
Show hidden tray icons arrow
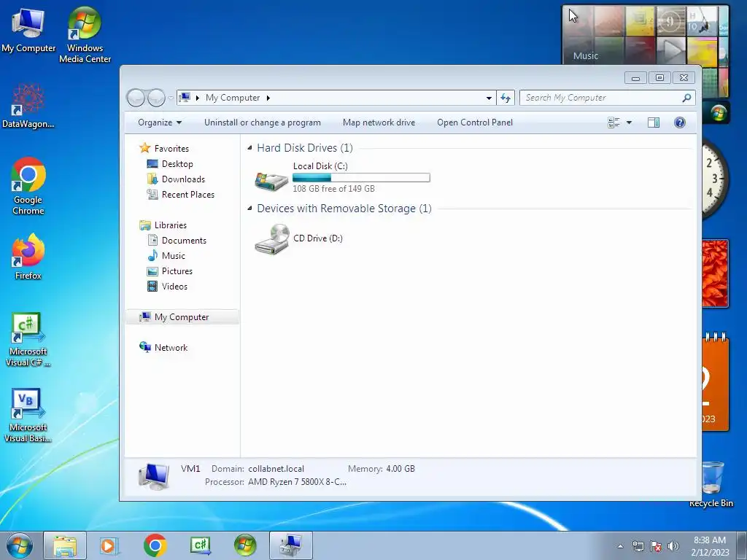(620, 546)
